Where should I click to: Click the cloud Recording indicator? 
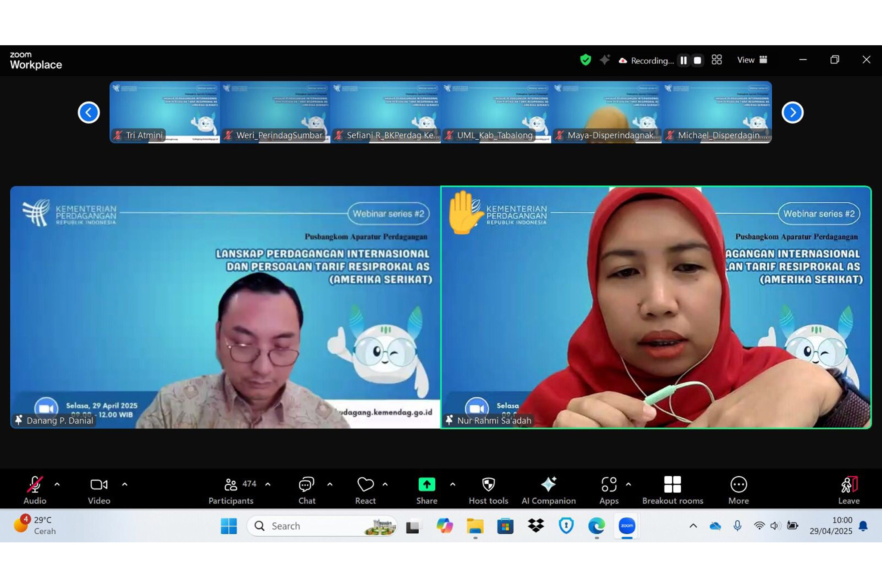tap(646, 61)
